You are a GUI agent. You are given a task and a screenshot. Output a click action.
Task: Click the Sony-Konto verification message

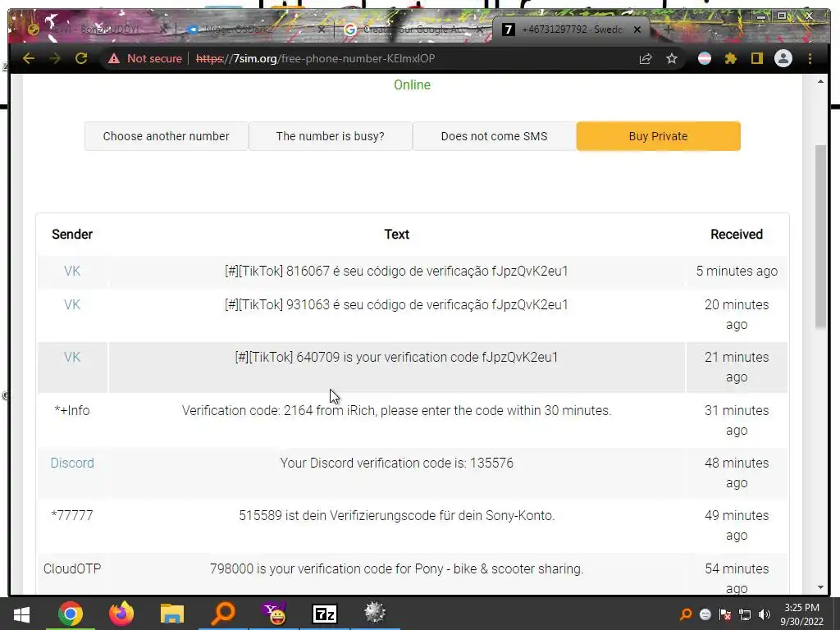point(396,515)
